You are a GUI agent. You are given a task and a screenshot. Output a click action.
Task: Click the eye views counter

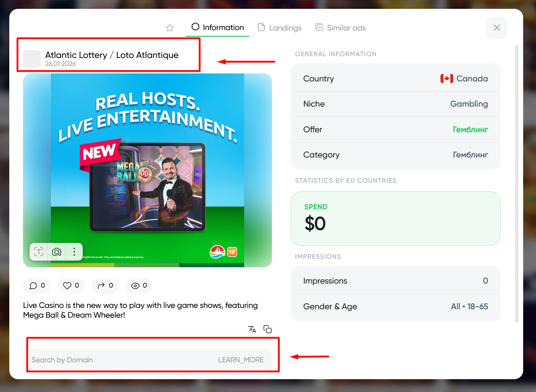tap(139, 286)
